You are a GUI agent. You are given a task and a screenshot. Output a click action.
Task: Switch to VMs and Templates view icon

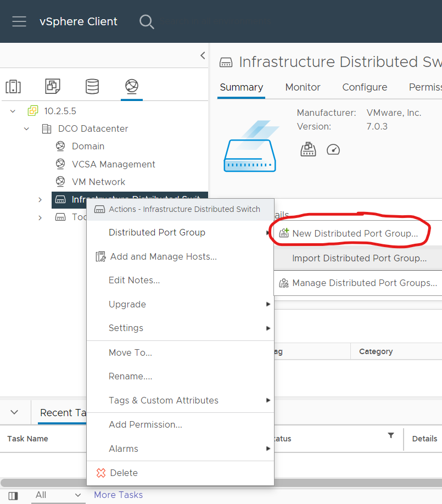(x=53, y=86)
